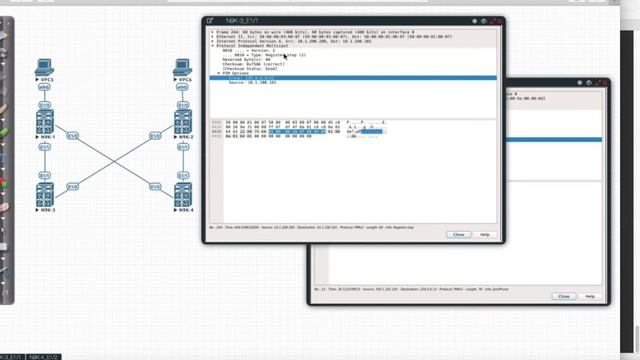Click the globe-like icon in N9K-3_E1/1 title bar
Viewport: 640px width, 360px height.
(484, 21)
